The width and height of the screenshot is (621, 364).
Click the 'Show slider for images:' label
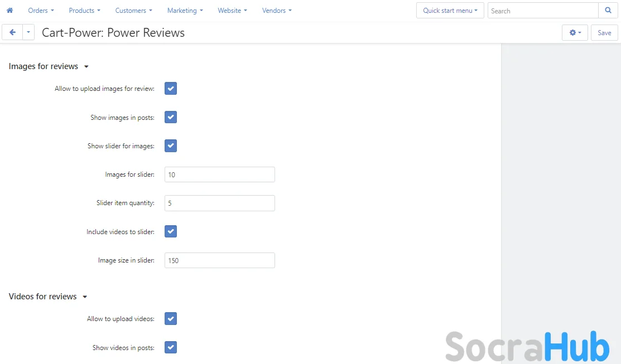(x=121, y=146)
